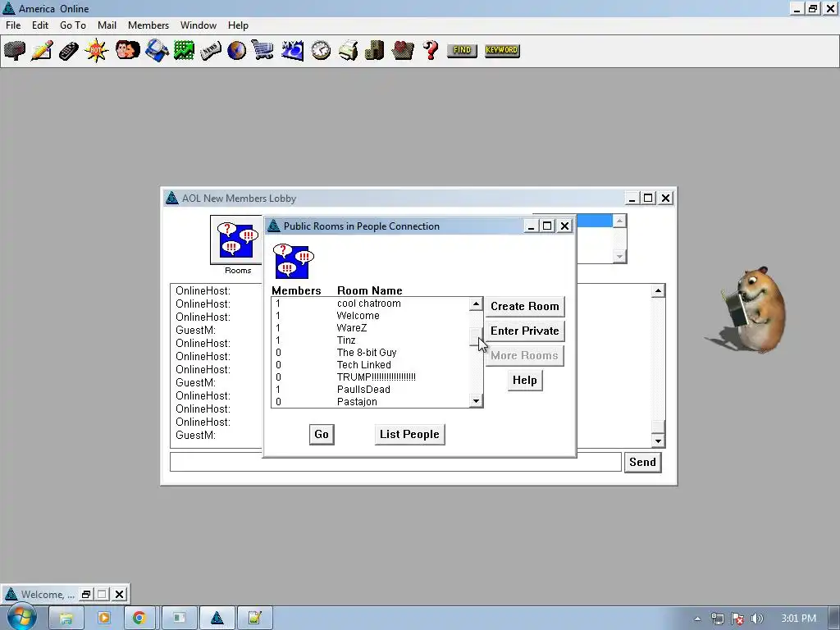This screenshot has width=840, height=630.
Task: Open the Edit menu
Action: click(39, 25)
